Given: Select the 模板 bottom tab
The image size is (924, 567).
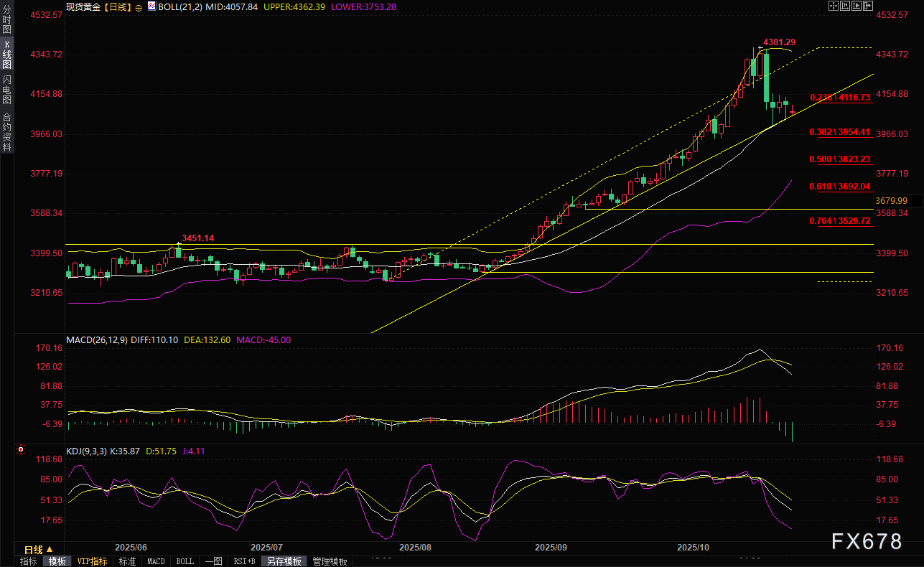Looking at the screenshot, I should (57, 561).
